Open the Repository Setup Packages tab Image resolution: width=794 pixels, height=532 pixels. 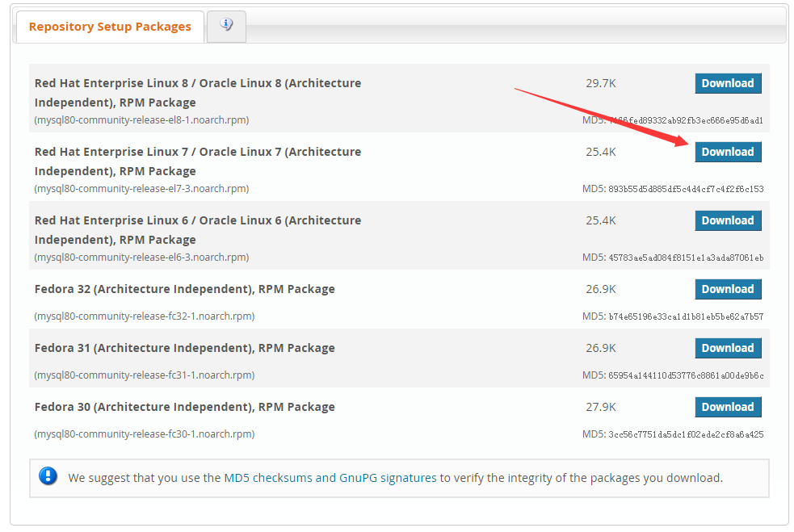[x=110, y=27]
